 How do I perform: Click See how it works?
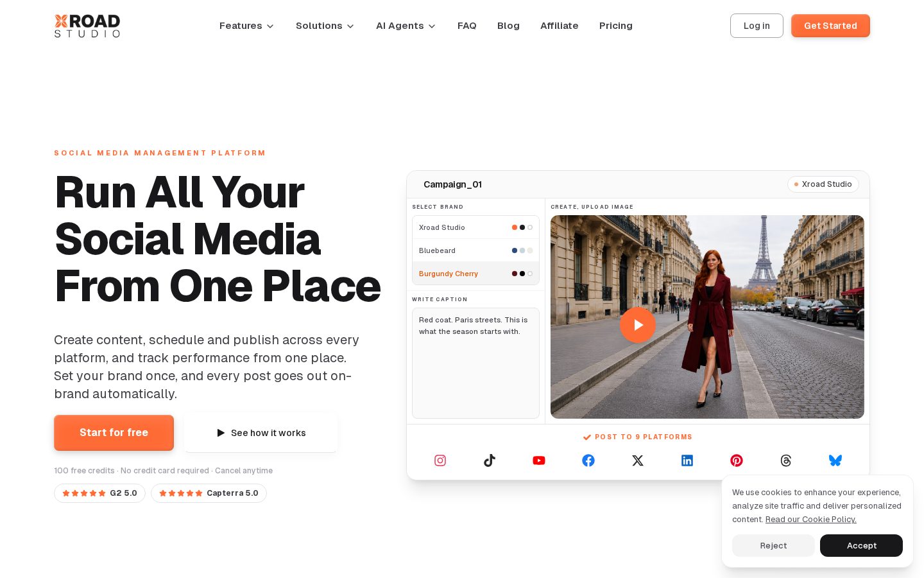pos(261,433)
